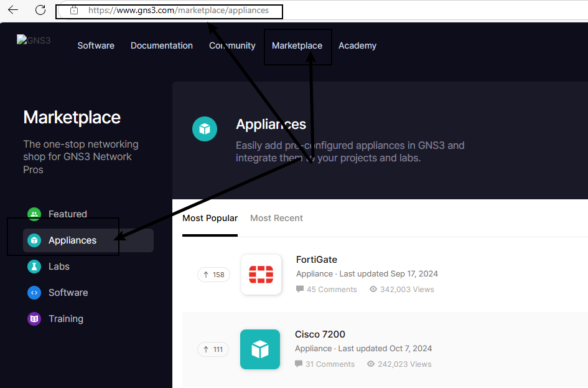Click the FortiGate views eye icon
Screen dimensions: 588x388
click(x=373, y=289)
